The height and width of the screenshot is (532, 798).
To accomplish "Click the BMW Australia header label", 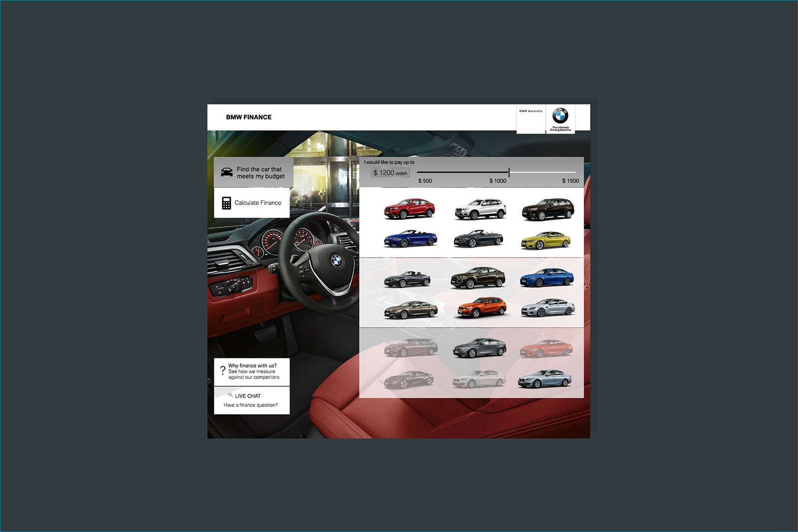I will point(531,111).
